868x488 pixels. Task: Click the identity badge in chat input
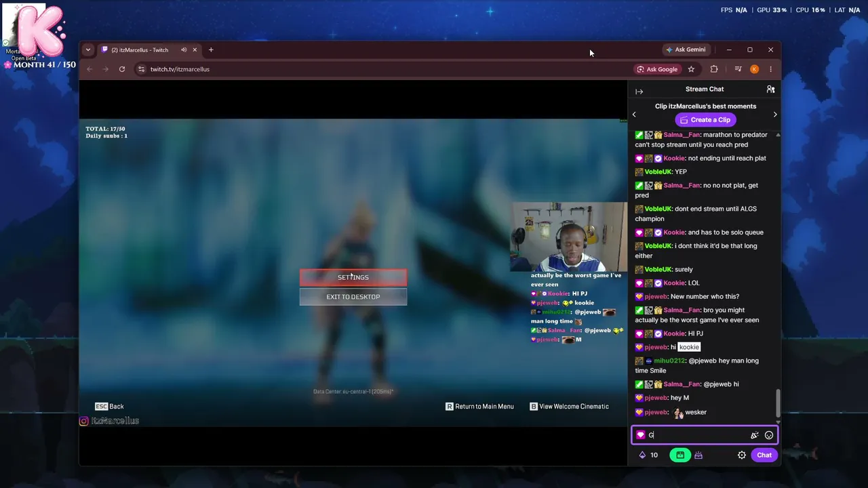point(640,435)
